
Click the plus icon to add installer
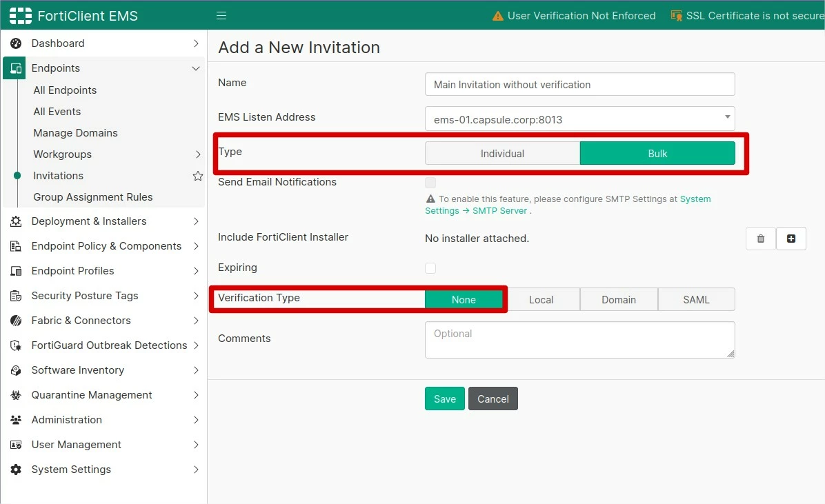click(791, 239)
